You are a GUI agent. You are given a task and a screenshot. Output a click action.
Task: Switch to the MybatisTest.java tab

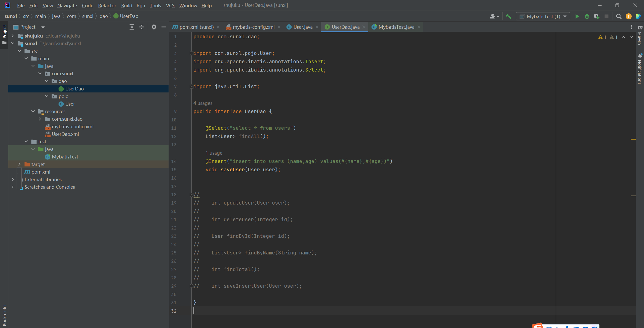396,27
